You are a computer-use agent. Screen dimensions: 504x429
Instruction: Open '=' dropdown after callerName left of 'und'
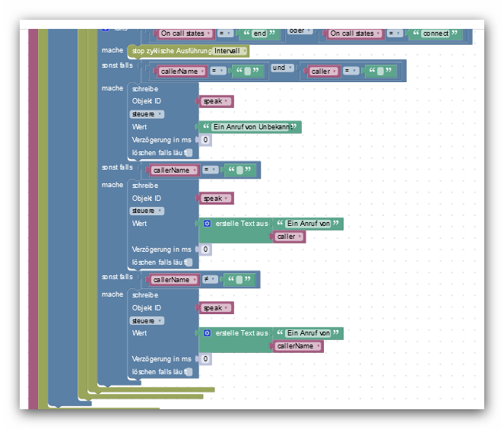pos(217,71)
